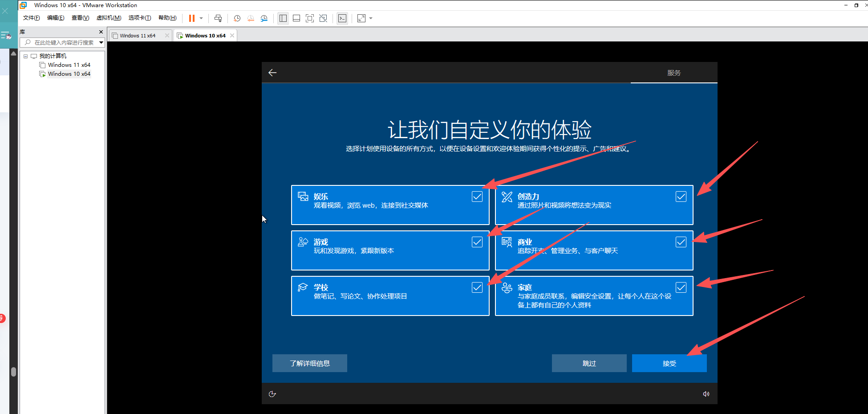Uncheck the 娱乐 checkbox
The image size is (868, 414).
point(477,197)
